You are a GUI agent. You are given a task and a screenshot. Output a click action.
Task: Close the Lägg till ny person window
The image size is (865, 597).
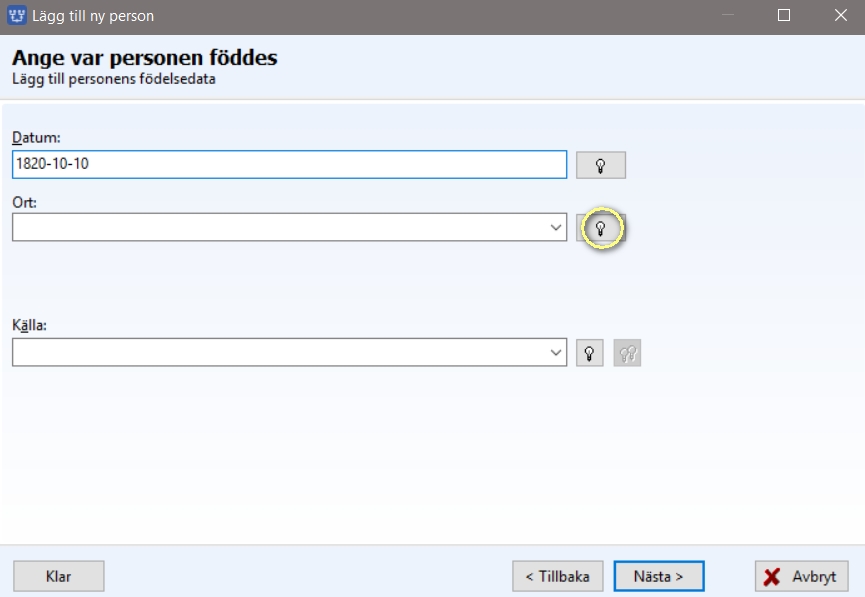(840, 15)
